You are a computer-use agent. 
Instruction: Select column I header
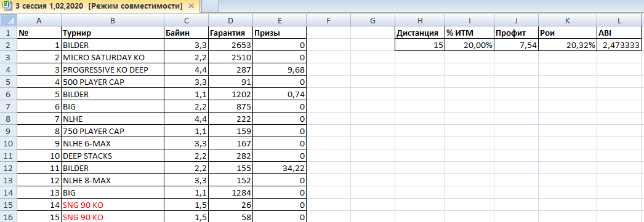coord(469,20)
